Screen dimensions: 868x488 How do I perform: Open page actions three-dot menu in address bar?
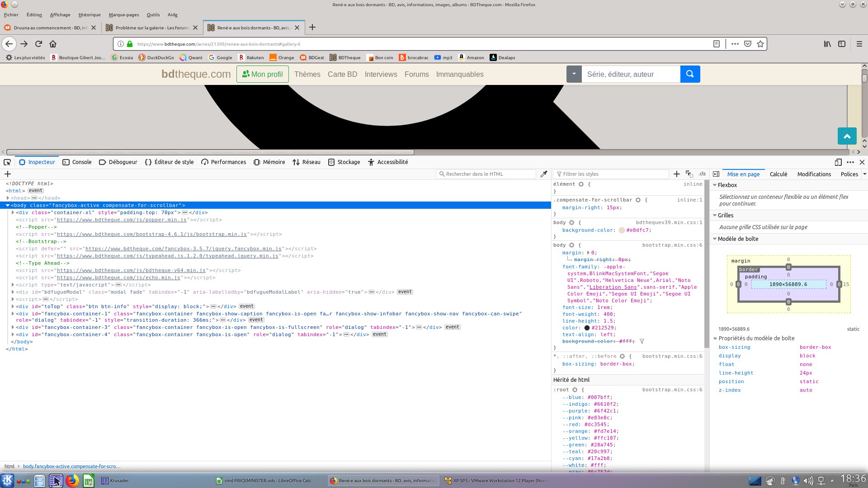pyautogui.click(x=735, y=44)
